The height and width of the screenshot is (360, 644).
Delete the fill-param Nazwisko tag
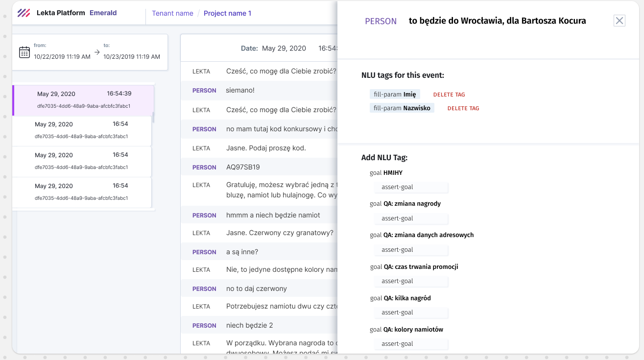[463, 108]
